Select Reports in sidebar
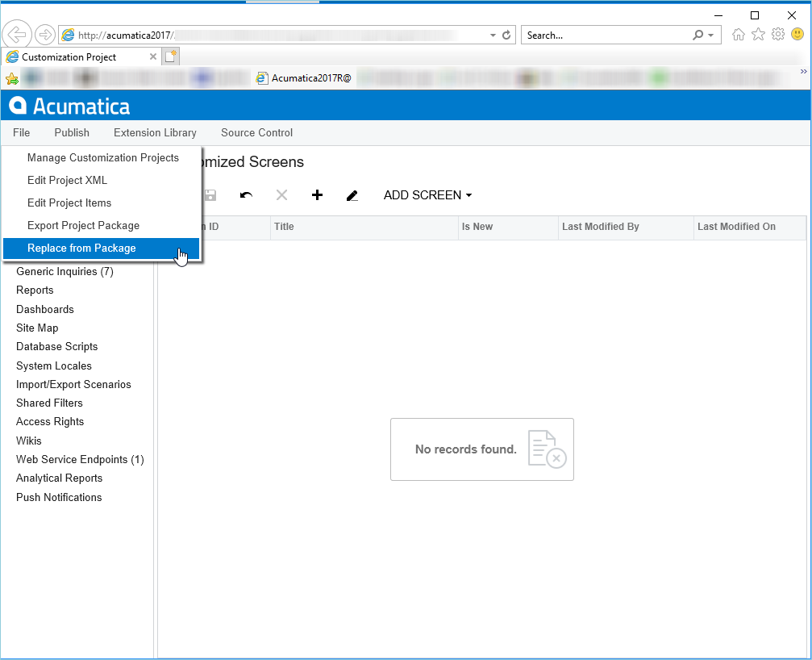The image size is (812, 660). tap(35, 290)
